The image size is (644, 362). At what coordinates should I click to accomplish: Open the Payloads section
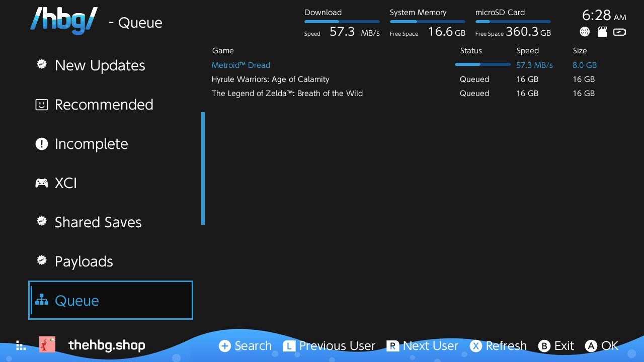point(111,261)
